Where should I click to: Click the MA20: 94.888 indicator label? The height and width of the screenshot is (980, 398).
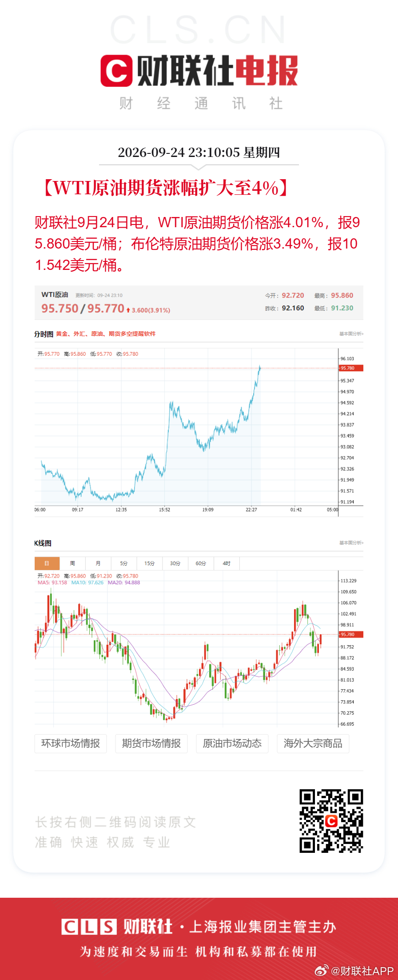point(124,582)
